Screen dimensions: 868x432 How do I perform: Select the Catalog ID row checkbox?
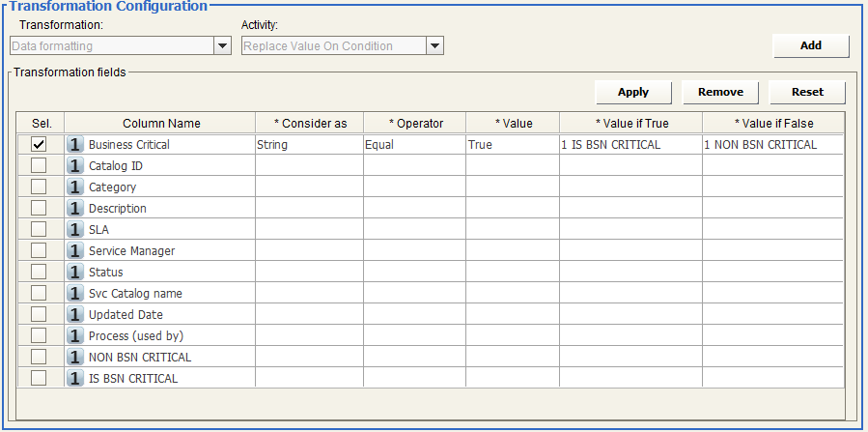(x=39, y=166)
